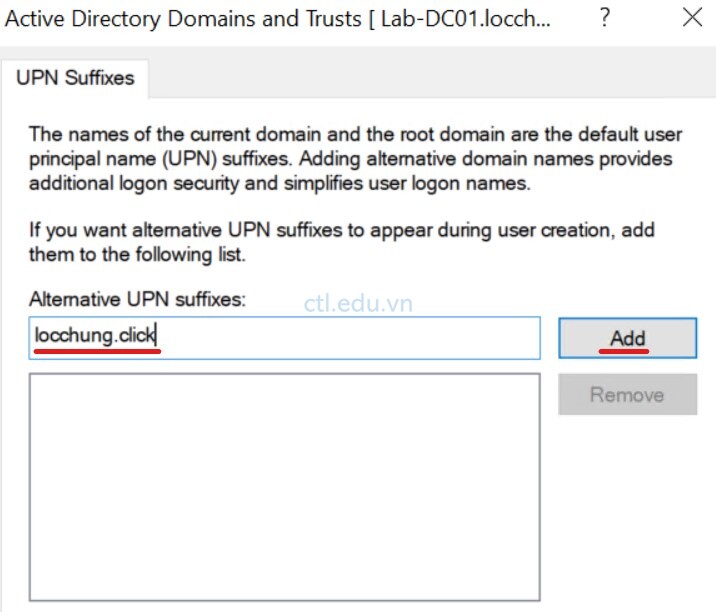Image resolution: width=716 pixels, height=612 pixels.
Task: Click the Active Directory Domains and Trusts title
Action: tap(183, 19)
